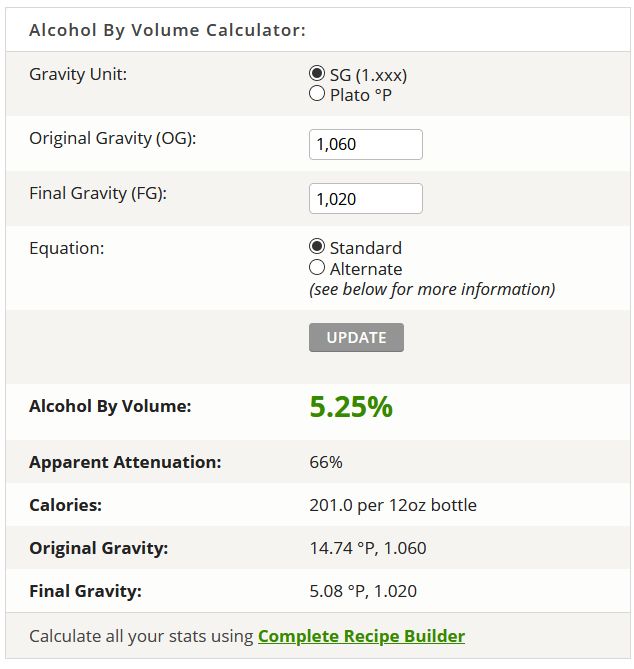The width and height of the screenshot is (634, 669).
Task: Click the see below for more information note
Action: pyautogui.click(x=432, y=289)
